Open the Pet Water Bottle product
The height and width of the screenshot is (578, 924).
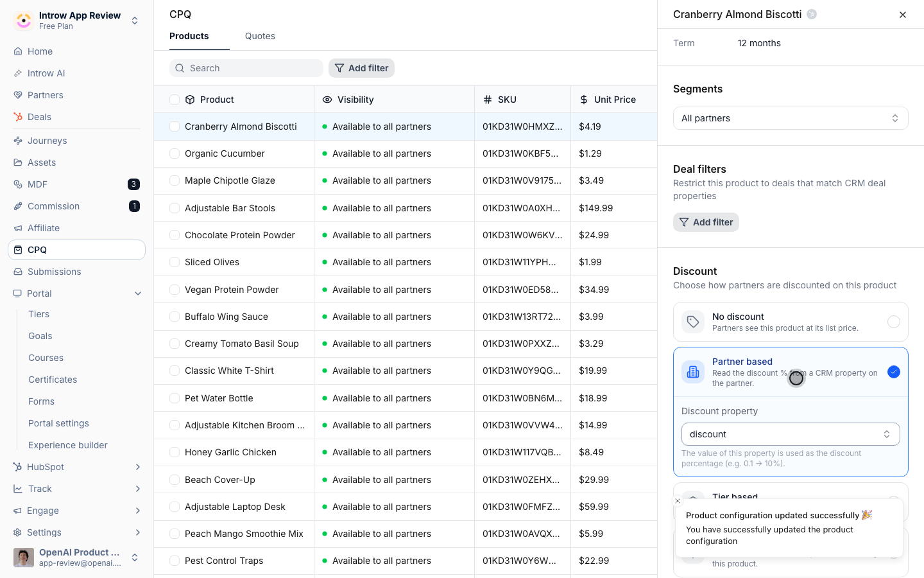[219, 398]
